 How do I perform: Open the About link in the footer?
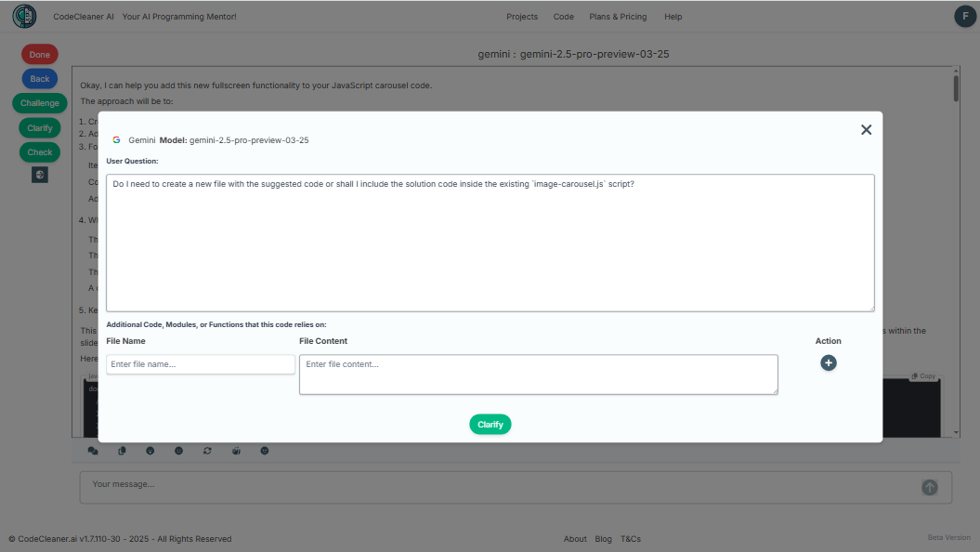575,539
